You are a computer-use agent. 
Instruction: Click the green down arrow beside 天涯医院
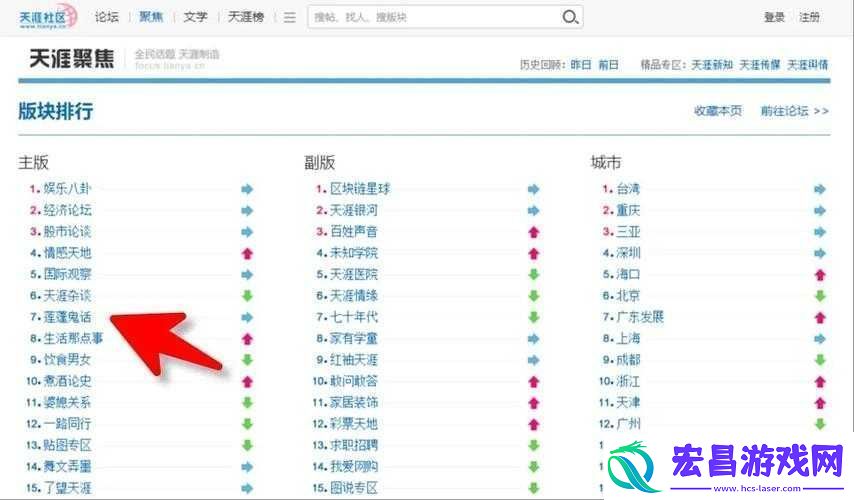pos(534,275)
